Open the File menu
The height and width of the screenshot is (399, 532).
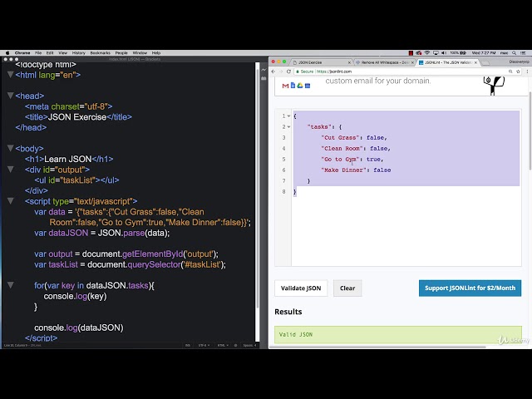coord(38,53)
